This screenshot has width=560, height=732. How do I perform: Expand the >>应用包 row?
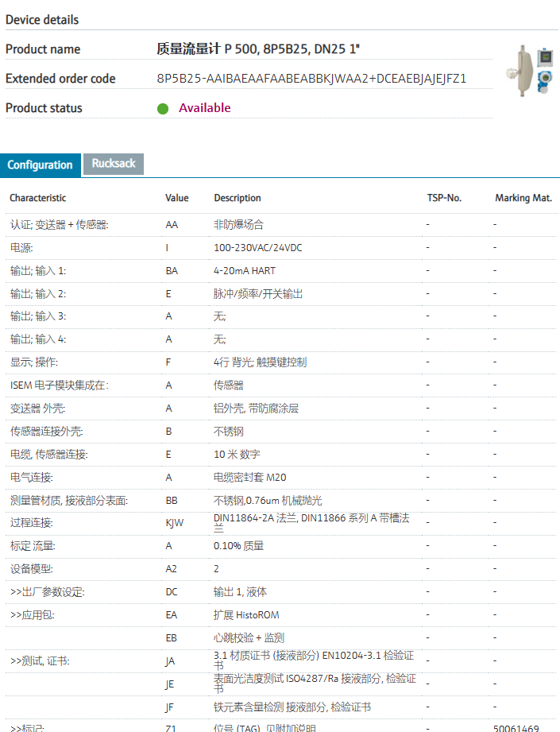33,615
